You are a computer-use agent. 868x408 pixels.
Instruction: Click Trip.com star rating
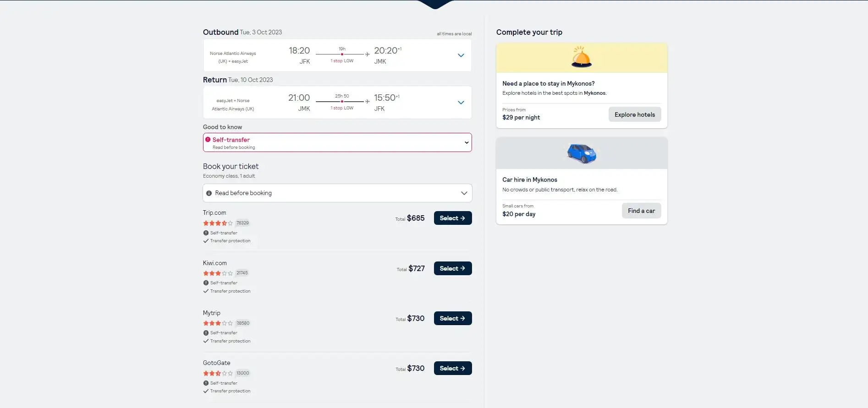pos(218,223)
